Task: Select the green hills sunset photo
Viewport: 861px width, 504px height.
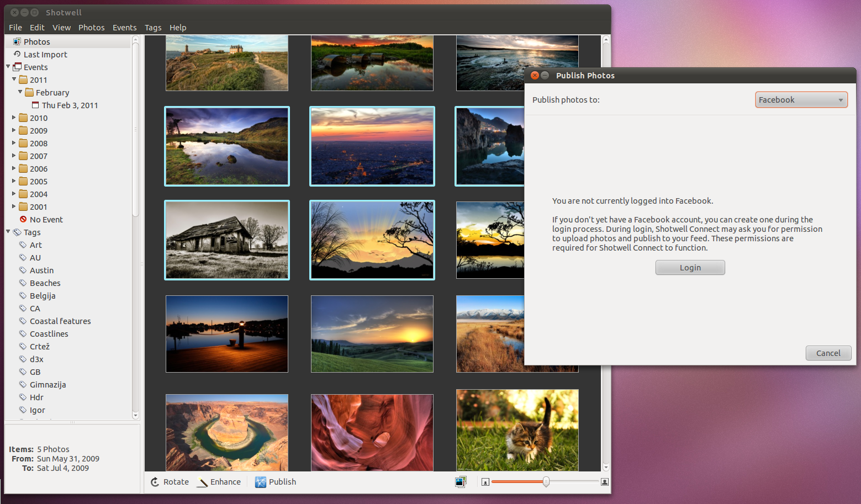Action: [x=372, y=334]
